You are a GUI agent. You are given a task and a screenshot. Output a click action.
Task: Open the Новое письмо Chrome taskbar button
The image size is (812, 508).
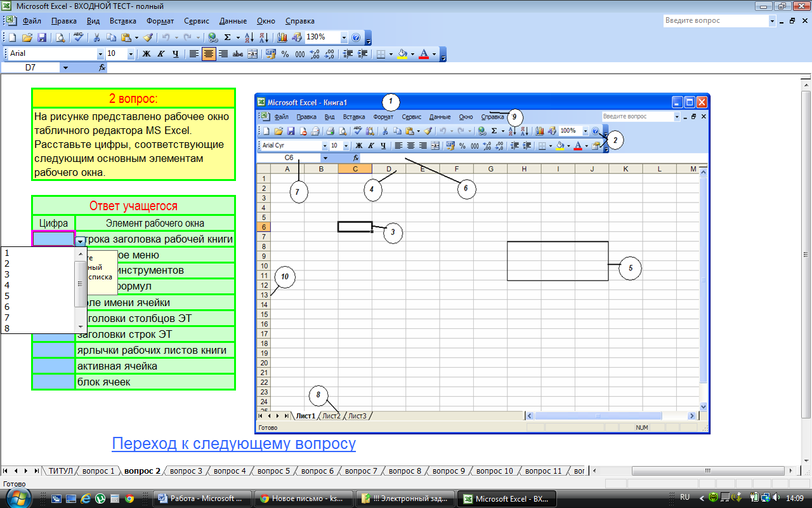(x=303, y=498)
